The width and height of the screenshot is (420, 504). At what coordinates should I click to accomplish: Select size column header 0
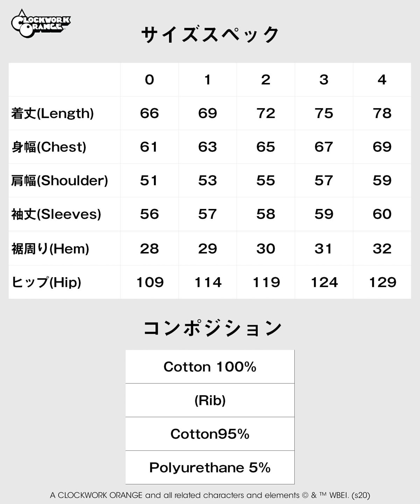point(149,80)
